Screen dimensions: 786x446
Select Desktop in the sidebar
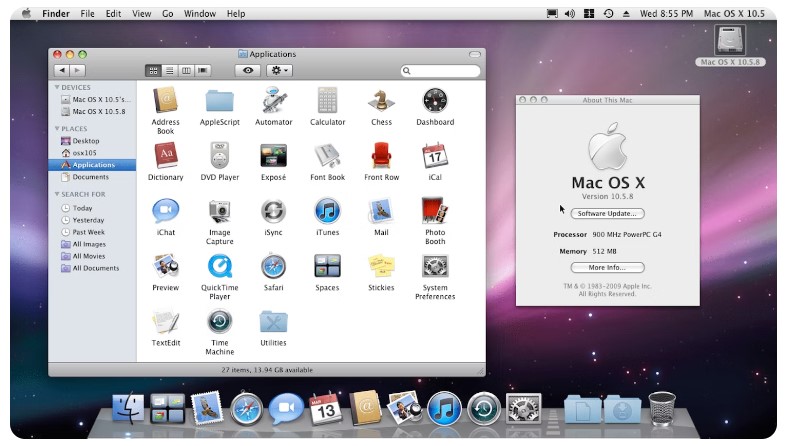tap(92, 141)
